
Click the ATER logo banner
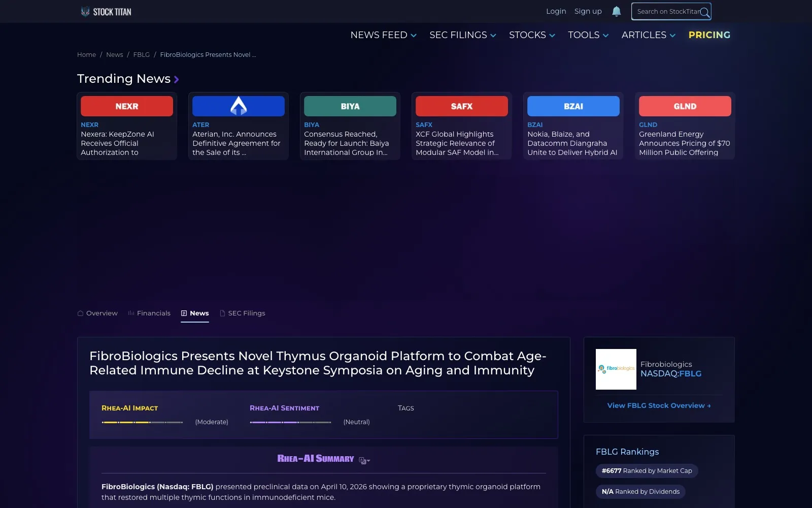click(239, 106)
